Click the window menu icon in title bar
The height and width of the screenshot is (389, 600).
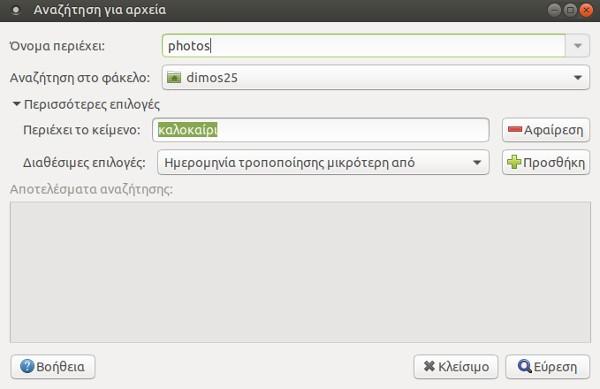16,10
